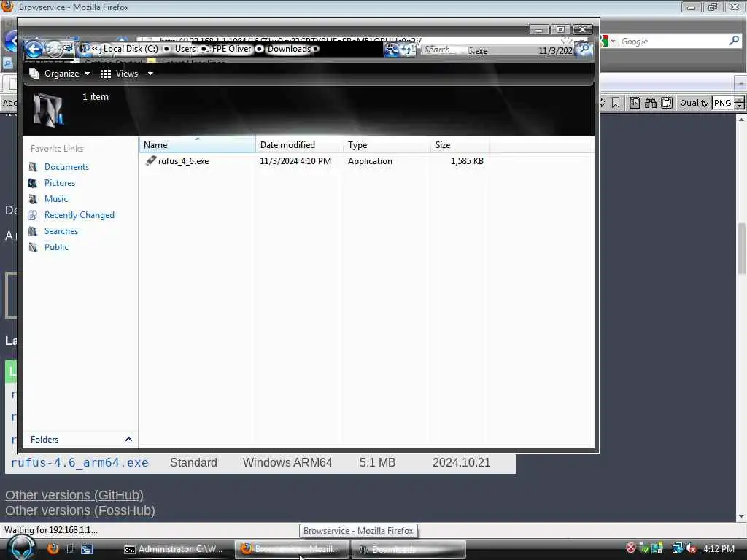
Task: Sort by the Size column header
Action: (459, 145)
